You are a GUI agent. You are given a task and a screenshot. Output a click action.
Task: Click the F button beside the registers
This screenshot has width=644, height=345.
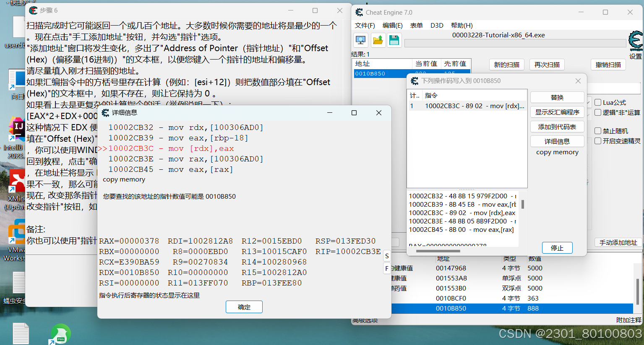pos(387,268)
